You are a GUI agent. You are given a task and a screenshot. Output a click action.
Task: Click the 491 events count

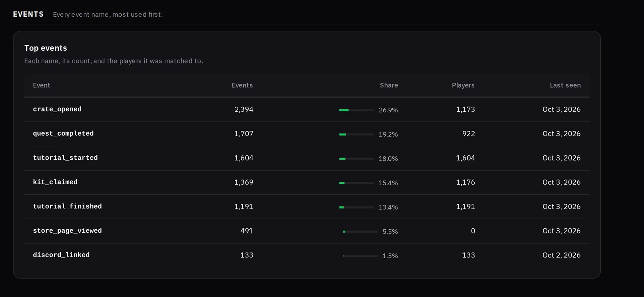coord(247,231)
